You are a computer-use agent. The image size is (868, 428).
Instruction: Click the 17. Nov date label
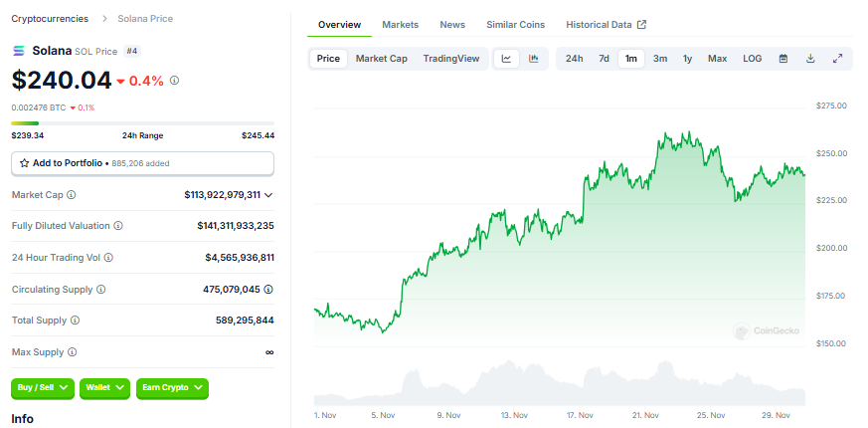coord(579,415)
